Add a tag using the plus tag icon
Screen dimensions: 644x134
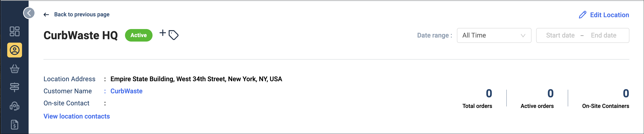pos(169,35)
